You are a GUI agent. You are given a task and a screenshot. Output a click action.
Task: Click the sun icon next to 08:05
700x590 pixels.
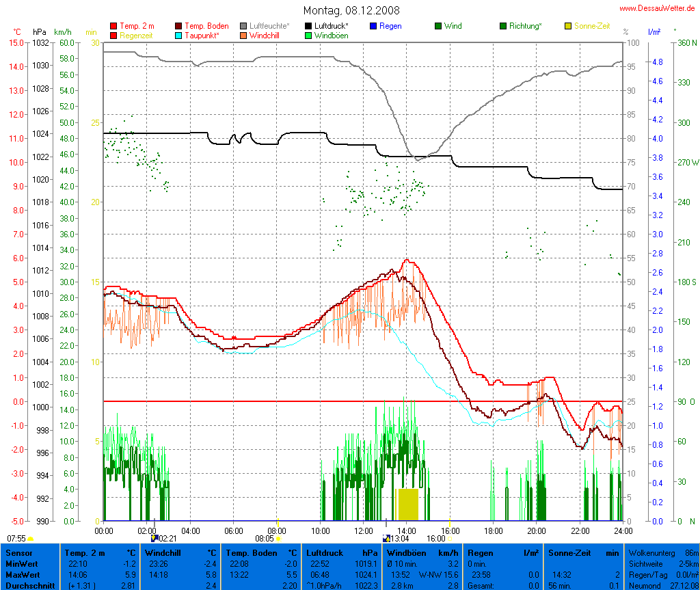(x=278, y=539)
